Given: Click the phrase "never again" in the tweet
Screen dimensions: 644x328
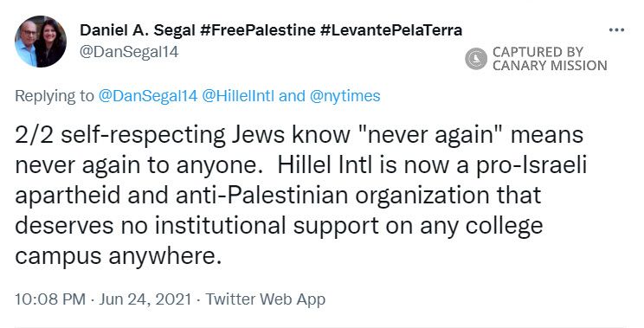Looking at the screenshot, I should click(x=431, y=135).
